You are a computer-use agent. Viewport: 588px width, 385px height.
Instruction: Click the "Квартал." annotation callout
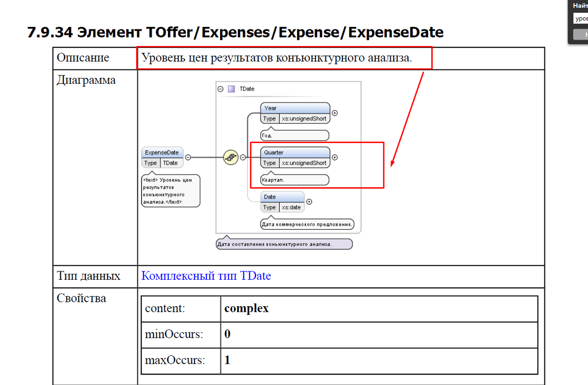point(294,180)
